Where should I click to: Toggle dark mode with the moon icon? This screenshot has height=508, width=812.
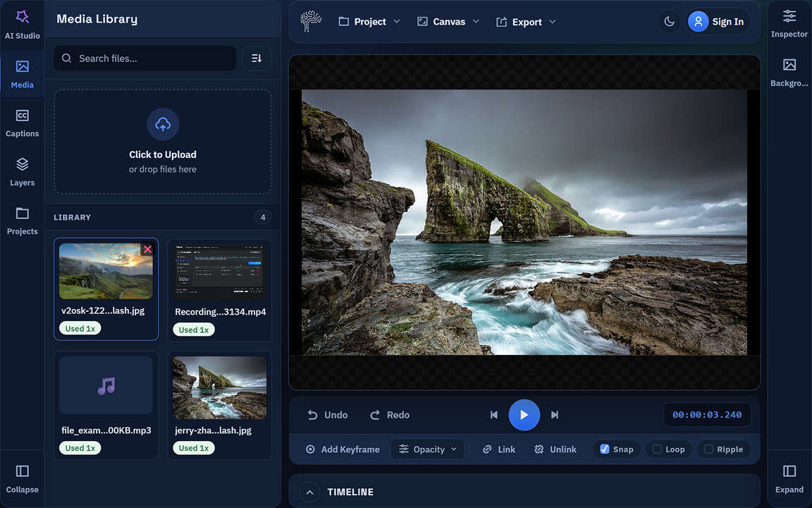[x=669, y=21]
